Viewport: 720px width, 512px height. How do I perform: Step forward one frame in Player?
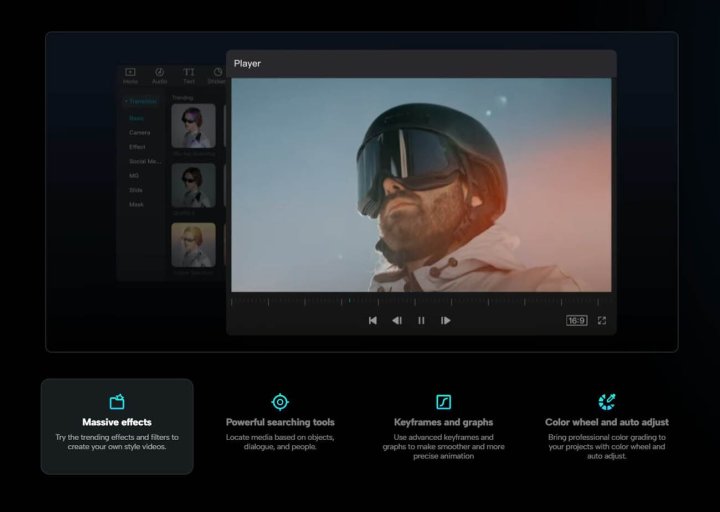446,321
